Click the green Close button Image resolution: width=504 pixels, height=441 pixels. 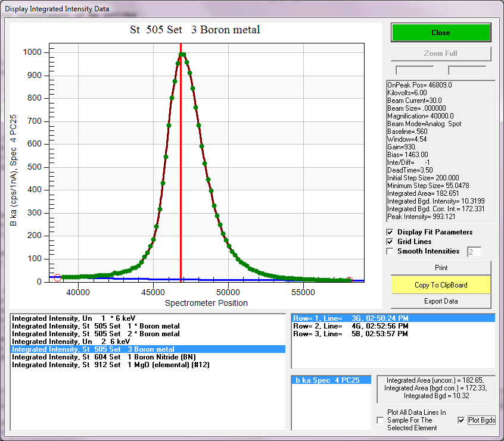(x=441, y=32)
